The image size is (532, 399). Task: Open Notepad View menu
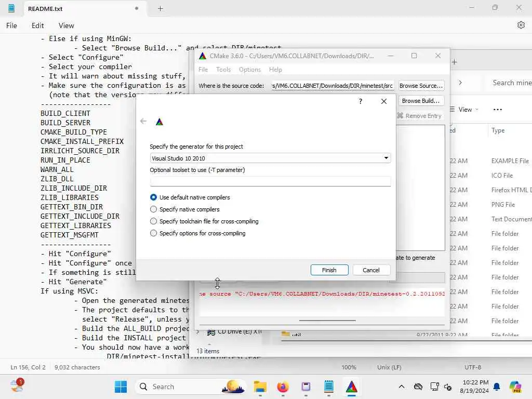[x=66, y=25]
